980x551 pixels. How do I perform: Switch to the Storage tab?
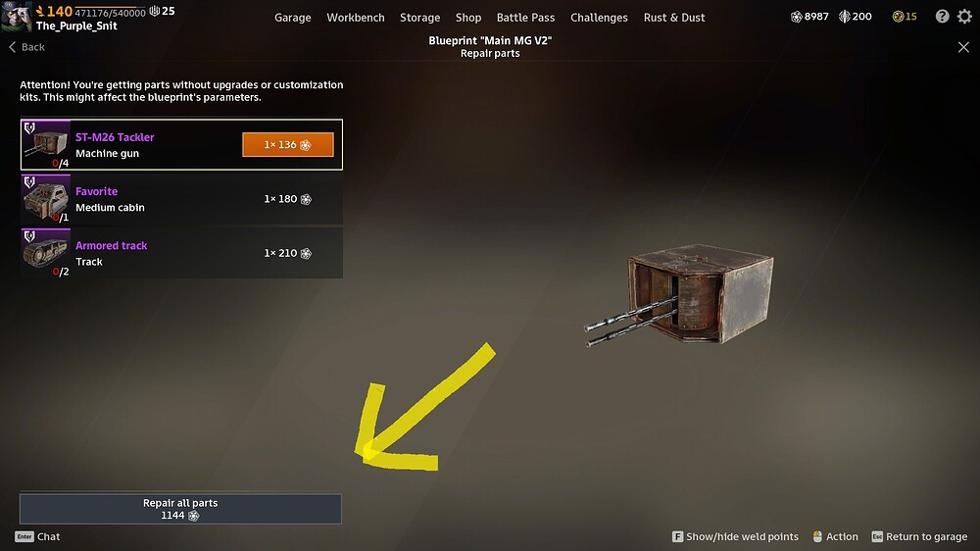tap(420, 18)
